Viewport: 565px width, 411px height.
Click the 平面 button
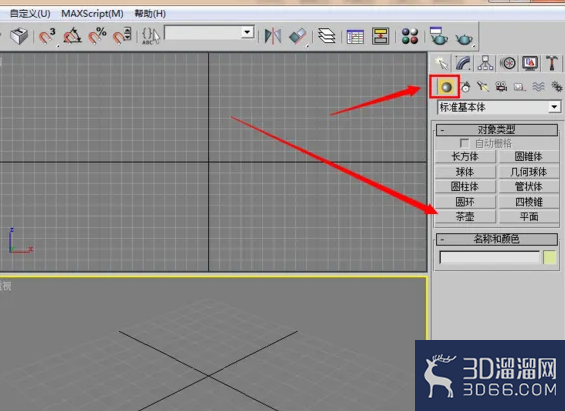tap(529, 216)
